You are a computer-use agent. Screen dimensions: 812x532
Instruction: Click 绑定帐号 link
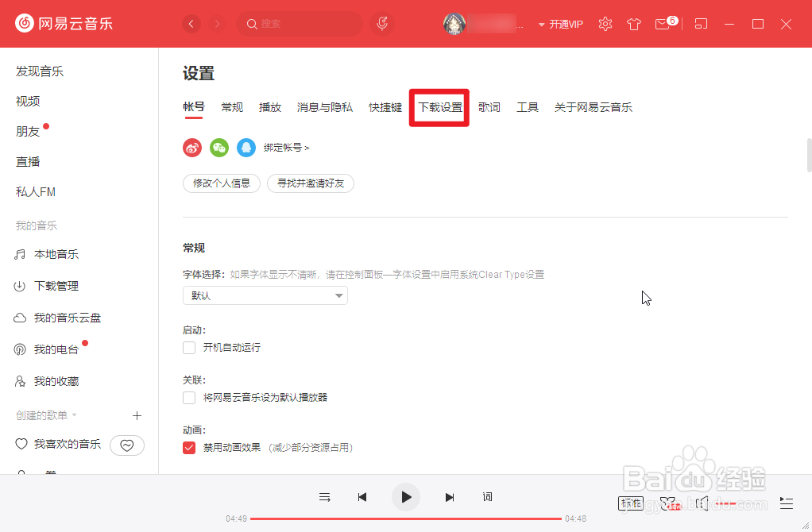286,148
